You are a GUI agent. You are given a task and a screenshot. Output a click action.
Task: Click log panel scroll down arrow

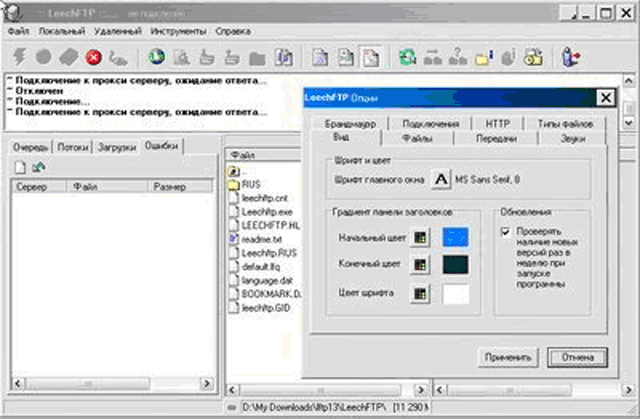tap(629, 122)
